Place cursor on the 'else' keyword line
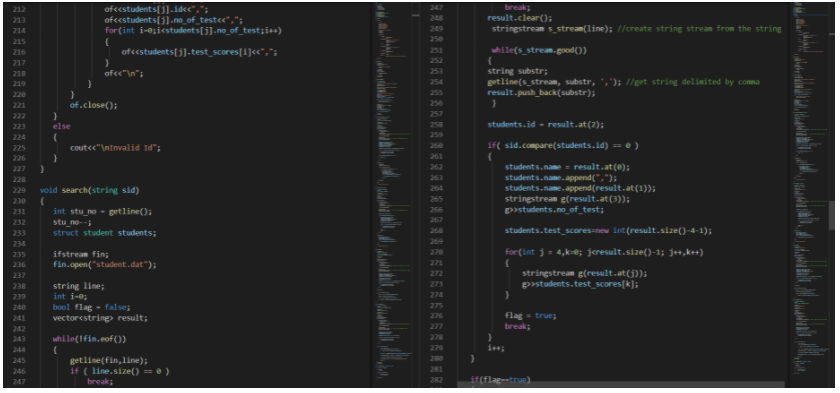This screenshot has width=840, height=393. coord(62,126)
